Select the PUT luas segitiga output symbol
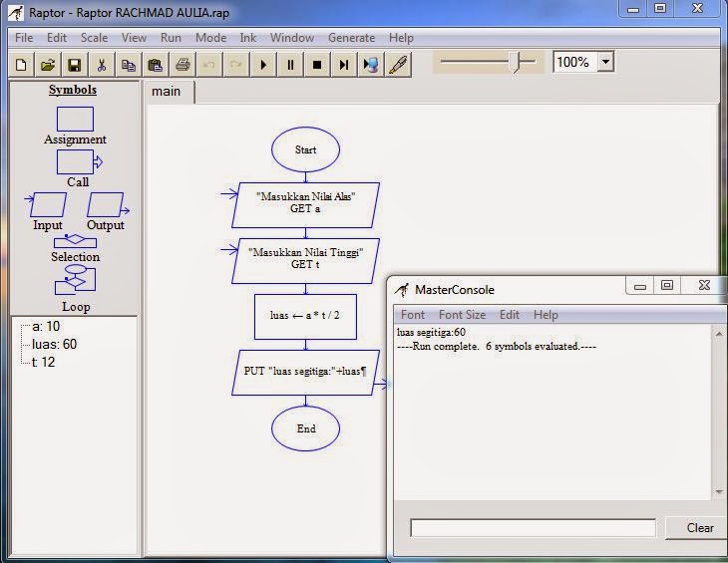Viewport: 728px width, 563px height. 305,373
